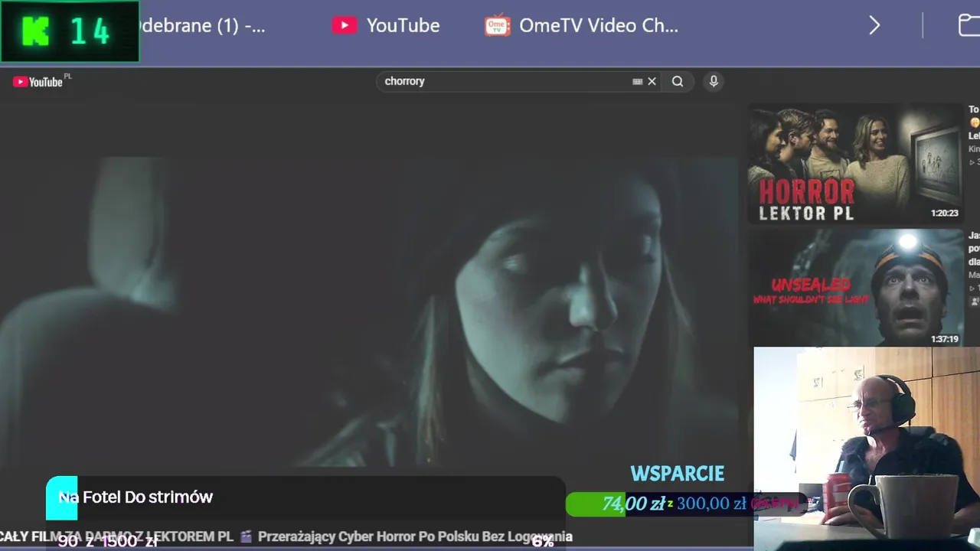Viewport: 980px width, 551px height.
Task: Open the Horror Lektor PL video thumbnail
Action: click(x=855, y=163)
